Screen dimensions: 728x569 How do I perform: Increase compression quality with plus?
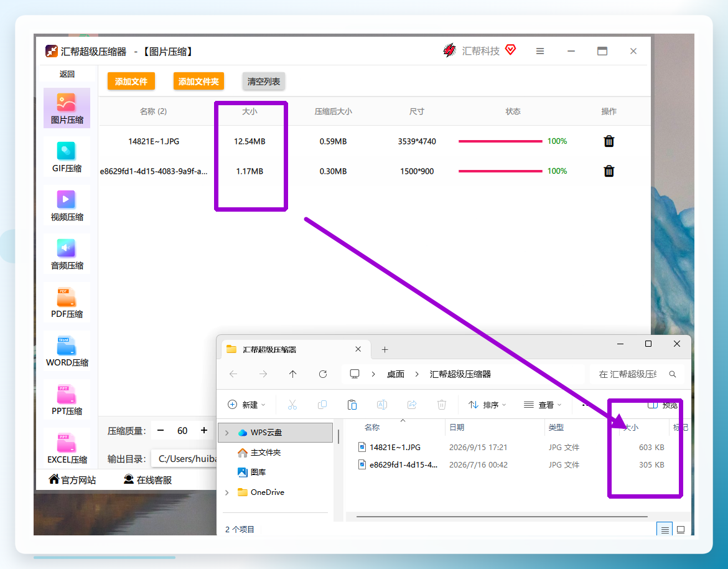point(204,431)
